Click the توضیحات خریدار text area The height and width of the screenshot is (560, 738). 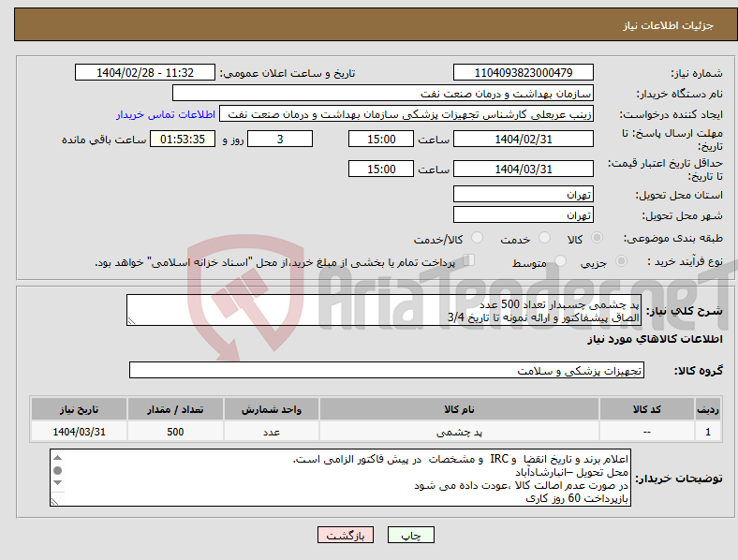[340, 478]
